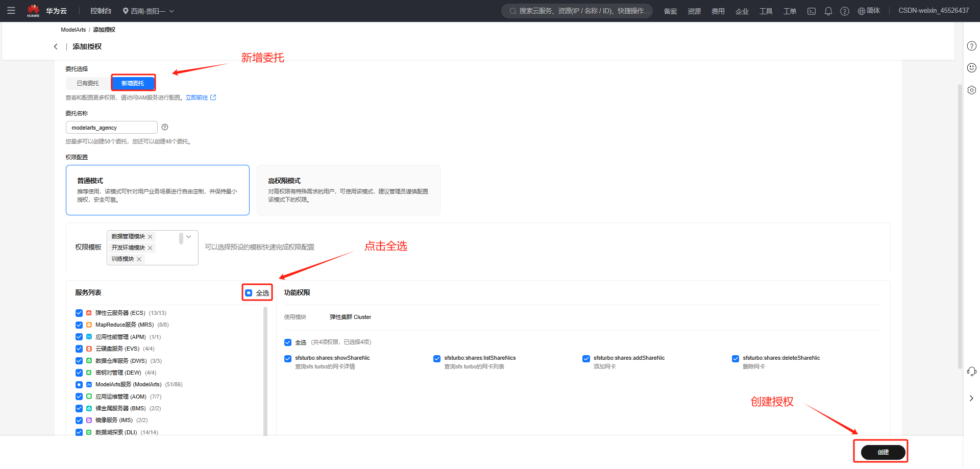This screenshot has width=980, height=469.
Task: Open 控制台 console link
Action: click(101, 11)
